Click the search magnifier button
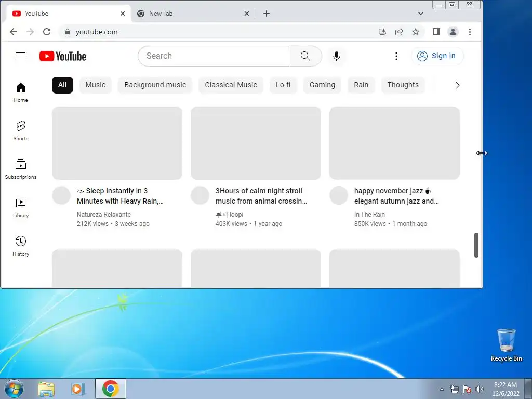 (x=305, y=56)
